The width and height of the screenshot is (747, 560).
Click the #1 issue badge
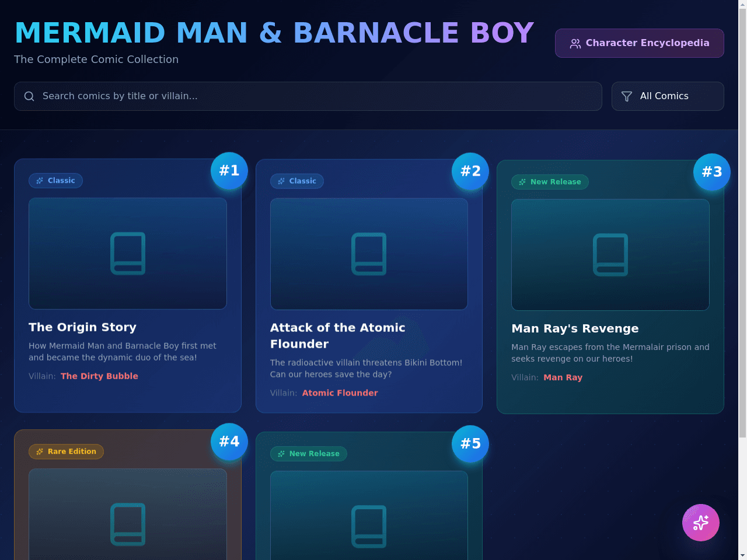click(x=229, y=171)
